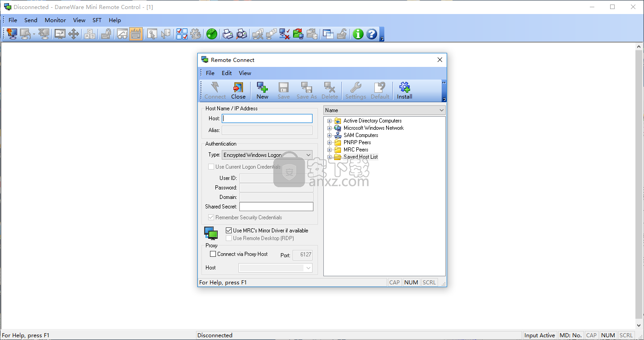Viewport: 644px width, 340px height.
Task: Click the lightning-bolt monitor Connect icon in main toolbar
Action: click(x=12, y=34)
